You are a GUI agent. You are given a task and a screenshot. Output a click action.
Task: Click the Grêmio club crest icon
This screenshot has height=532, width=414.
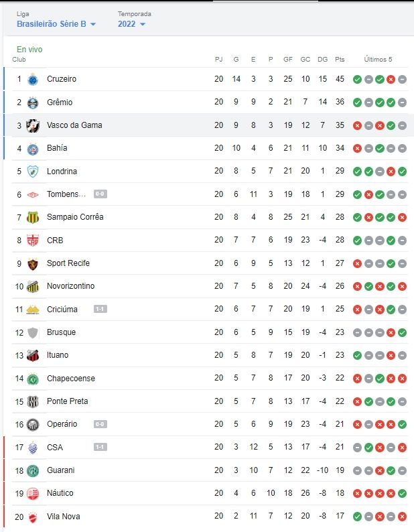tap(33, 103)
